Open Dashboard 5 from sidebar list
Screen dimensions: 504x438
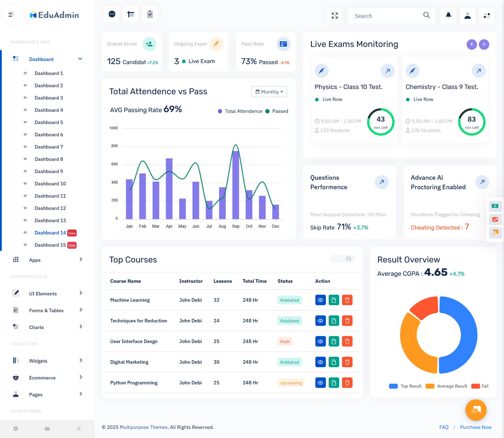[49, 123]
